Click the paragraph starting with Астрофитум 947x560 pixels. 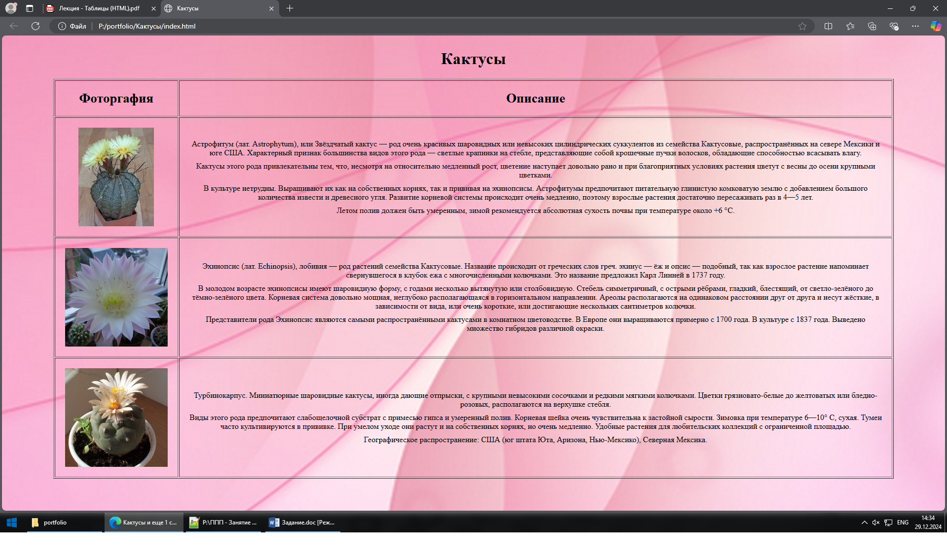pos(536,148)
